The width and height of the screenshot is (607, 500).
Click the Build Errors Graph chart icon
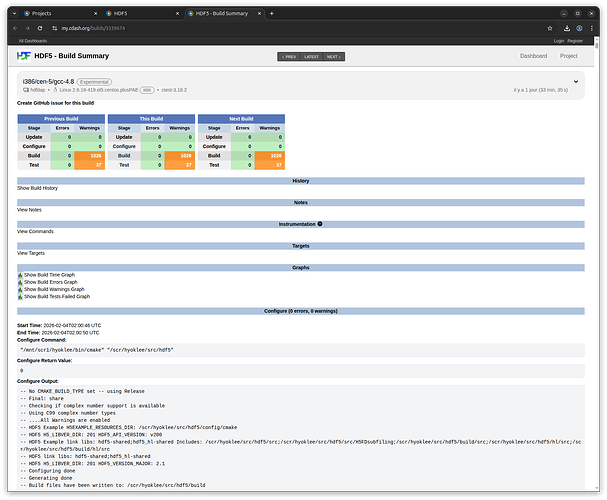[20, 282]
